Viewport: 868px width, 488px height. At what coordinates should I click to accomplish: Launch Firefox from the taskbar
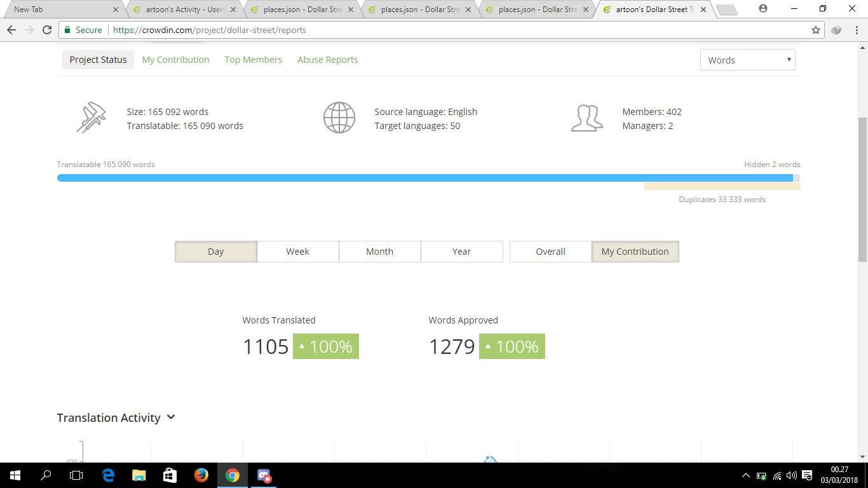[201, 475]
